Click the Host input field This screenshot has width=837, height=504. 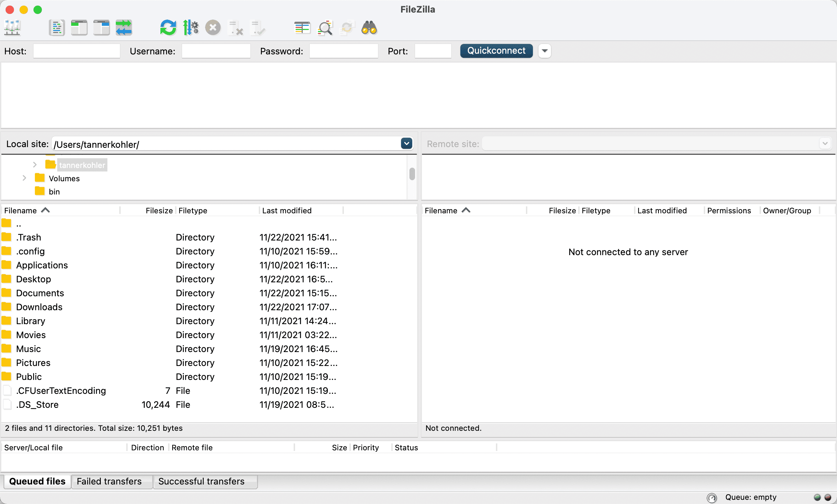[77, 51]
